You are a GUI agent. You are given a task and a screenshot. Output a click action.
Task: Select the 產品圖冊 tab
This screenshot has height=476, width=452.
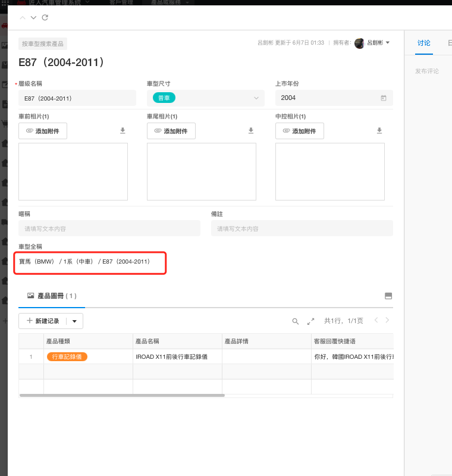pyautogui.click(x=52, y=296)
